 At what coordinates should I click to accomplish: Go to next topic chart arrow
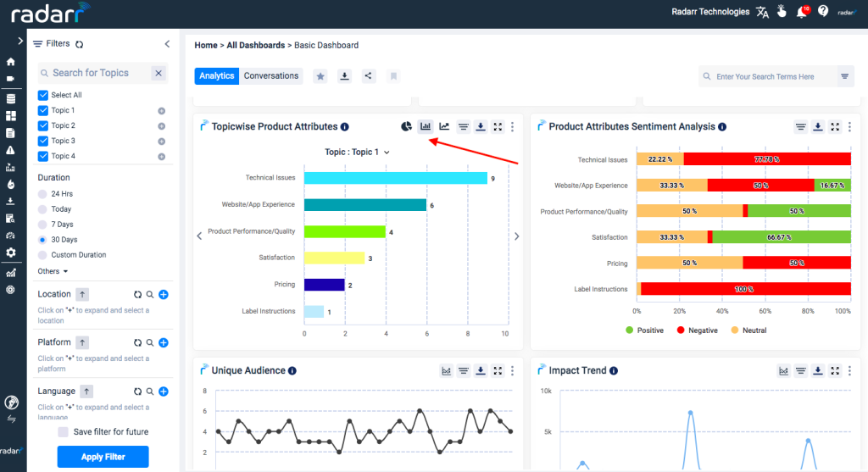click(x=516, y=236)
